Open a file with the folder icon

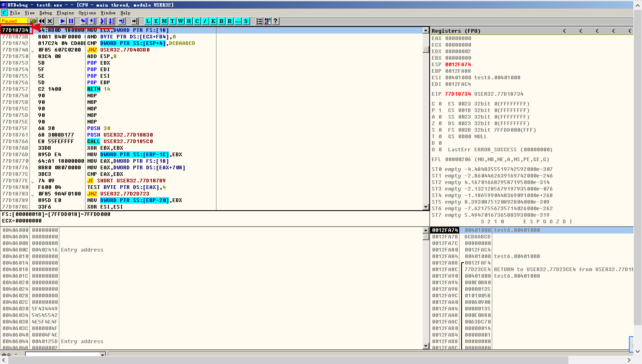click(x=33, y=21)
